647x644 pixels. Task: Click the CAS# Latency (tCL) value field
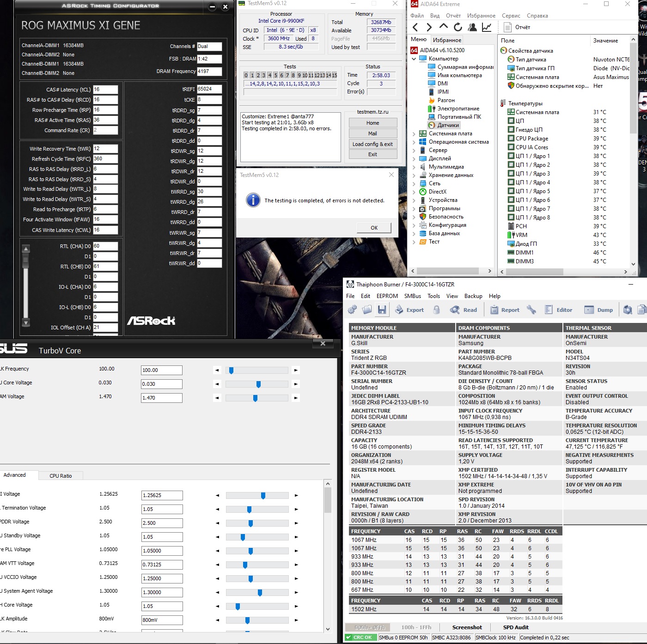[x=105, y=90]
